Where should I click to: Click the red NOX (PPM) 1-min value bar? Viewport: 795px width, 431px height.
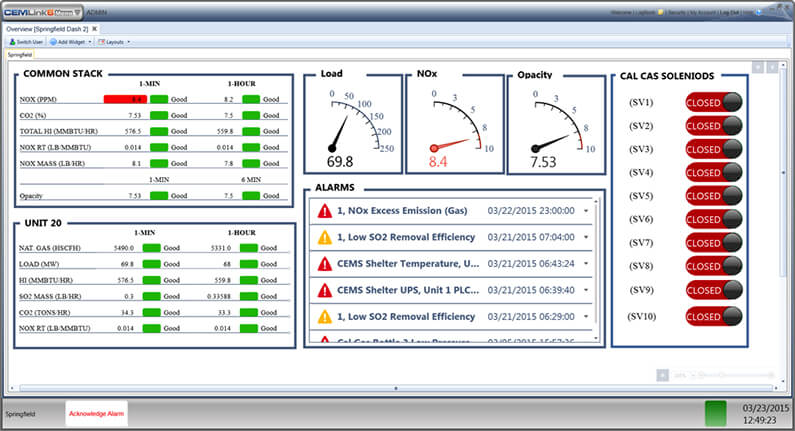[125, 99]
